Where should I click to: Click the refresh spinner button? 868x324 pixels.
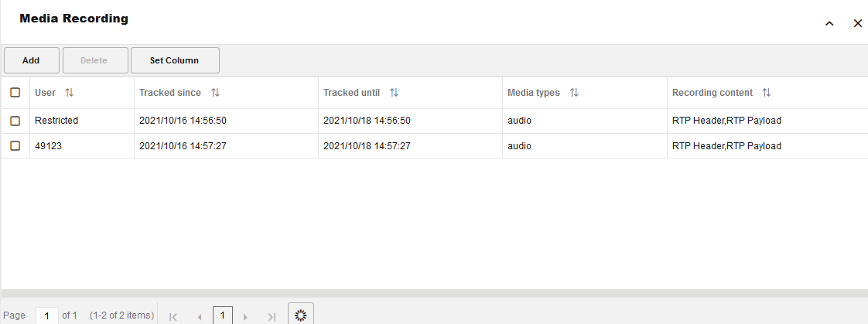[301, 315]
